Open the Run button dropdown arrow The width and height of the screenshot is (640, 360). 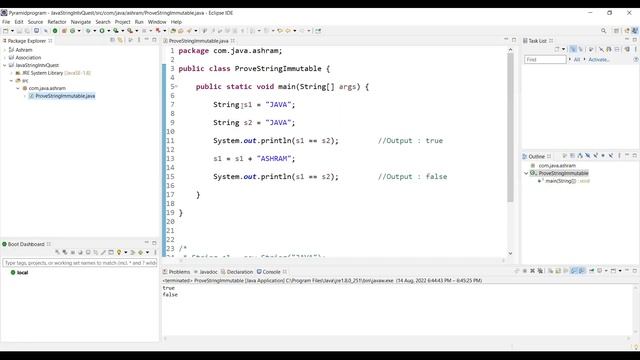tap(108, 31)
